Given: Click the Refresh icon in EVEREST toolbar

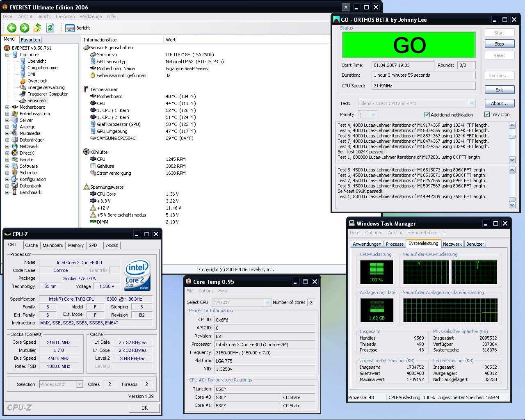Looking at the screenshot, I should pyautogui.click(x=50, y=28).
